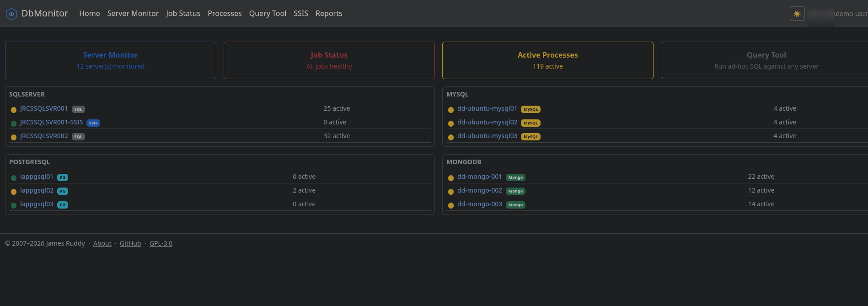The width and height of the screenshot is (868, 306).
Task: Click the SQL badge next to JRCSSQLSVR001
Action: point(78,109)
